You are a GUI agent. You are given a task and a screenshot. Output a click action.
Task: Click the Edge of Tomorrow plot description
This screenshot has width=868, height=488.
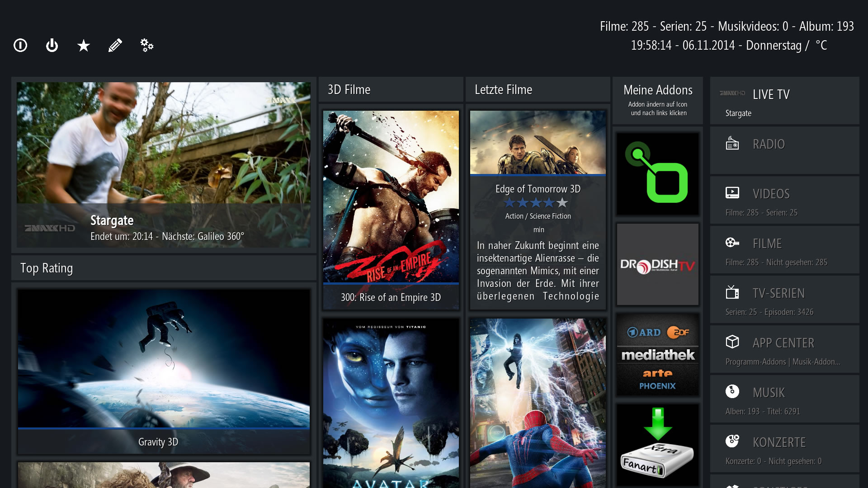[x=538, y=271]
